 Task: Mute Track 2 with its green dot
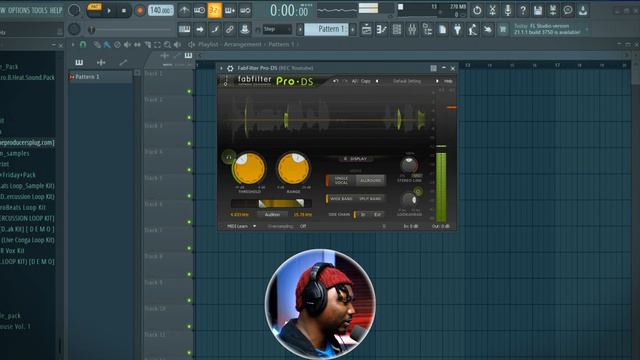tap(189, 118)
